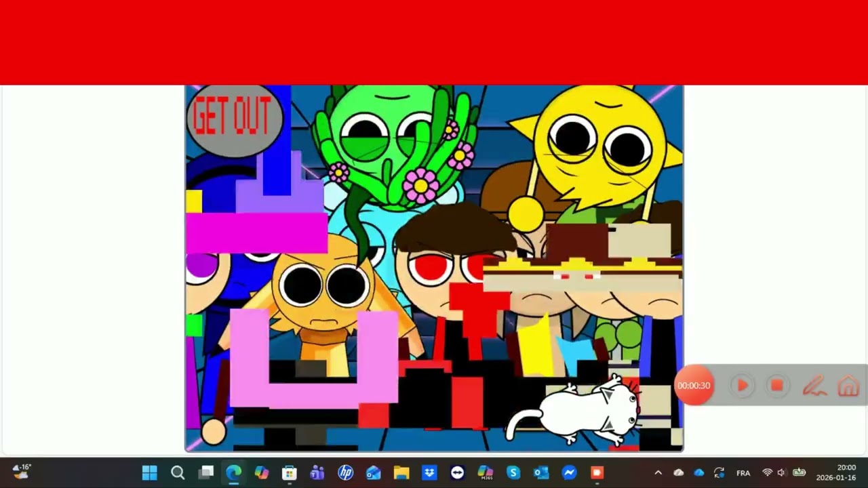
Task: Click the grey cloud tray icon
Action: (x=678, y=472)
